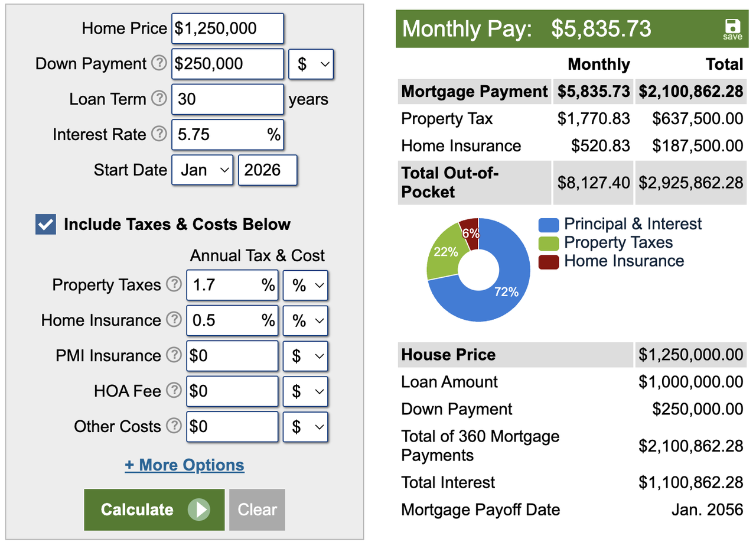
Task: Open Loan Term help question mark
Action: 159,98
